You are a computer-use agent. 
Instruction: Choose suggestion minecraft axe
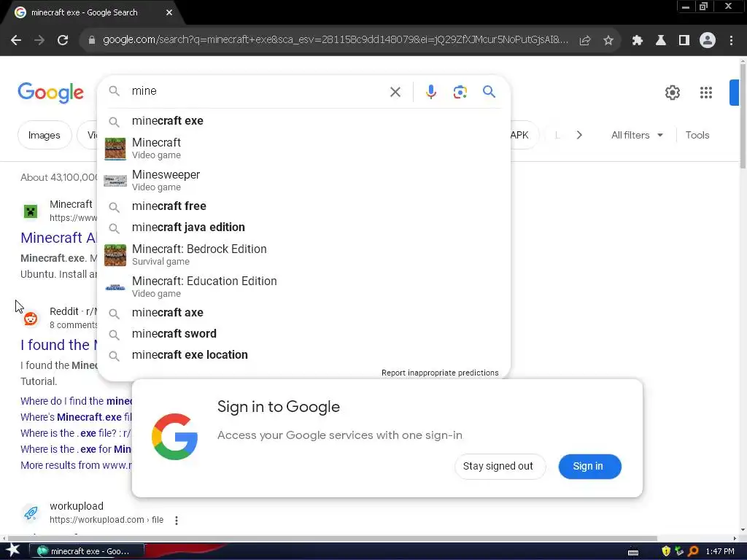(x=303, y=313)
